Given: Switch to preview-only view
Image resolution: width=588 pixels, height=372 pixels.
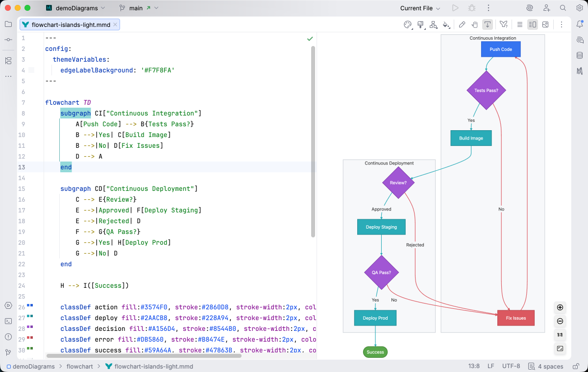Looking at the screenshot, I should (545, 24).
